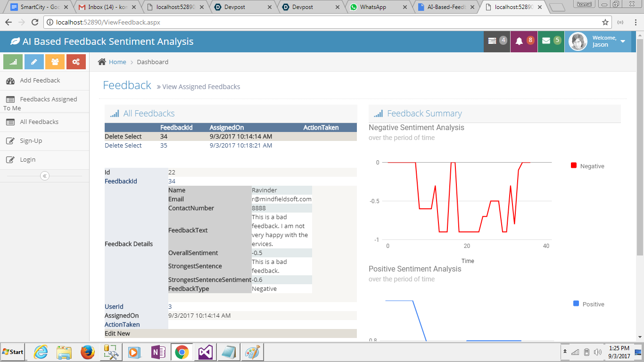Open Internet Explorer from taskbar
The width and height of the screenshot is (644, 362).
pyautogui.click(x=41, y=352)
